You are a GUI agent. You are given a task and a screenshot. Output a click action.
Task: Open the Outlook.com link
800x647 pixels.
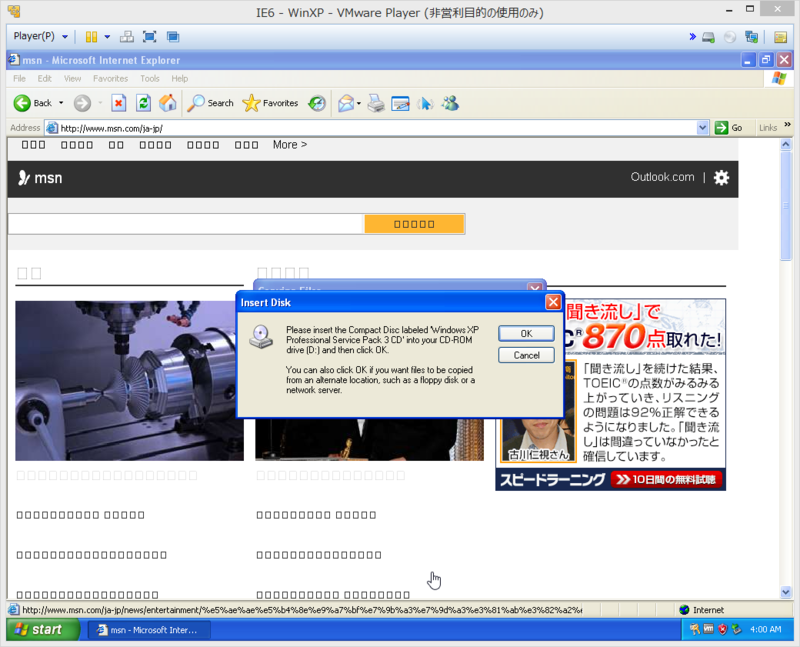coord(662,177)
